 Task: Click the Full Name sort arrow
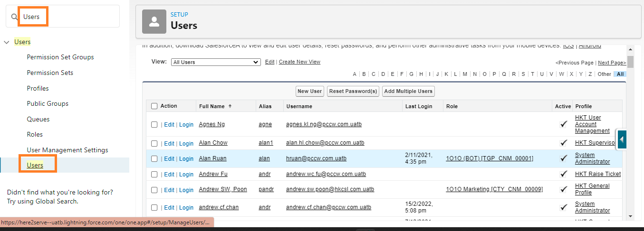coord(231,107)
